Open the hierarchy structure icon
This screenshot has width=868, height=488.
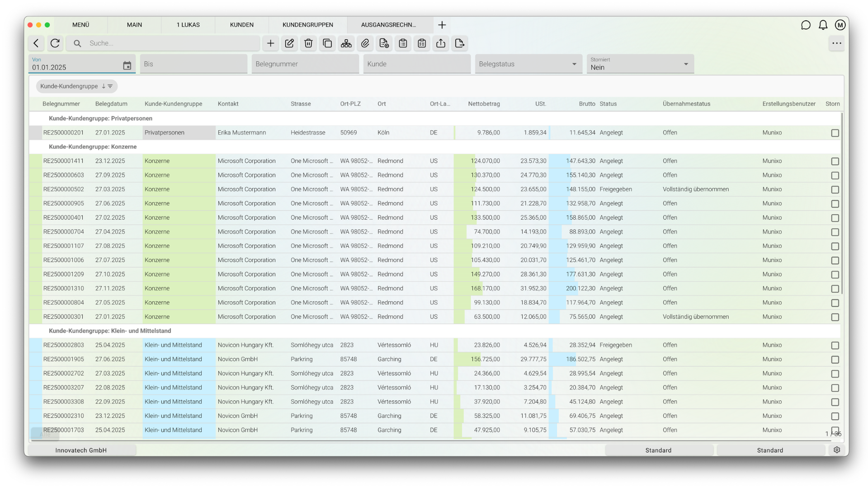tap(346, 43)
